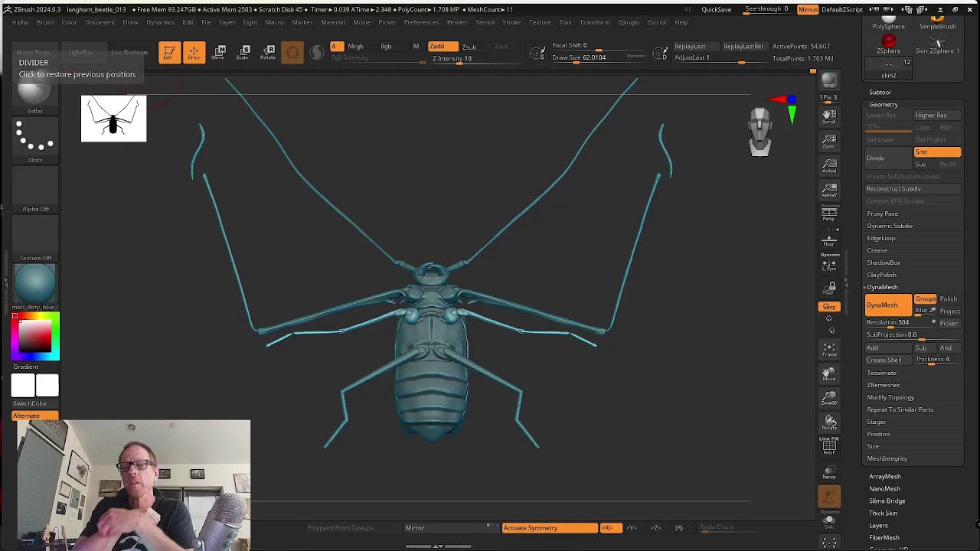Expand the ArrayMesh section
980x551 pixels.
point(884,476)
